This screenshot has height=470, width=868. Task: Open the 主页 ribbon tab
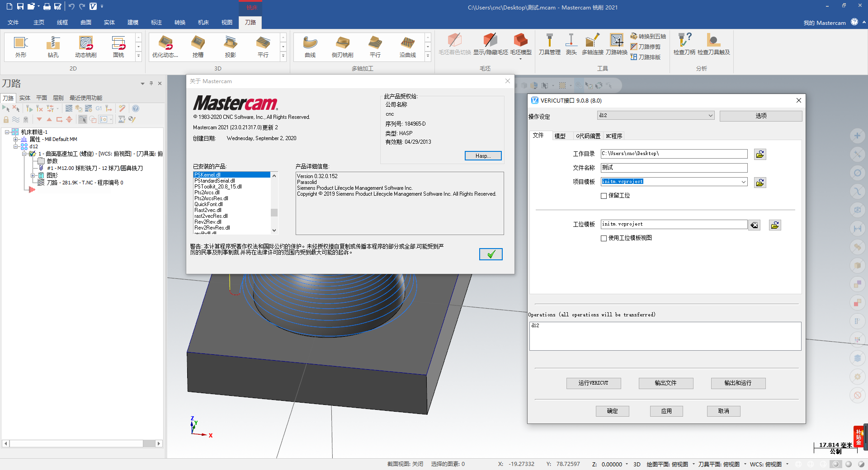pyautogui.click(x=39, y=23)
